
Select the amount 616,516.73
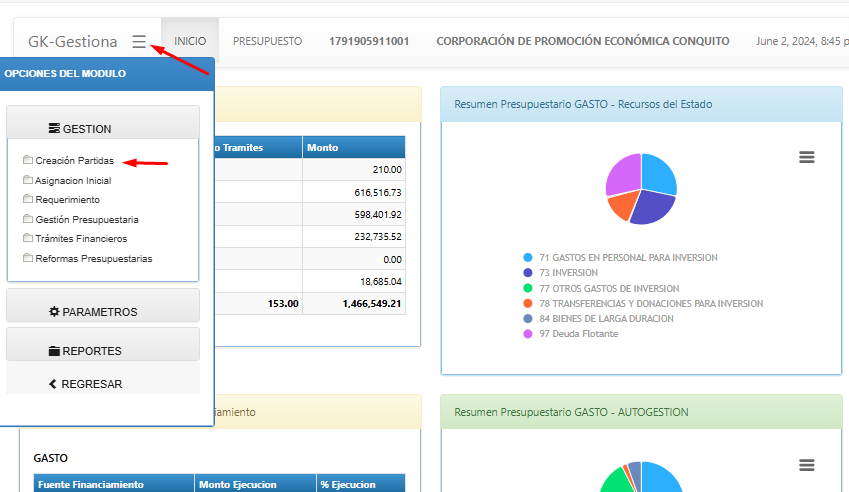tap(378, 193)
